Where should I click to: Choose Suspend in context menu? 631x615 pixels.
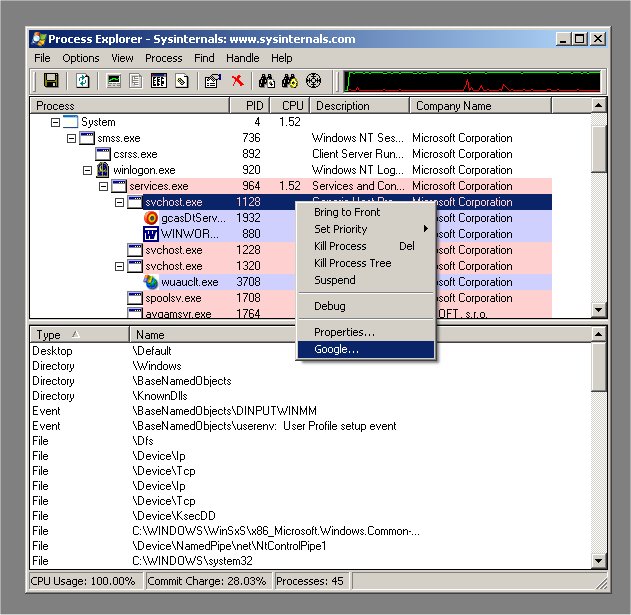(x=366, y=280)
